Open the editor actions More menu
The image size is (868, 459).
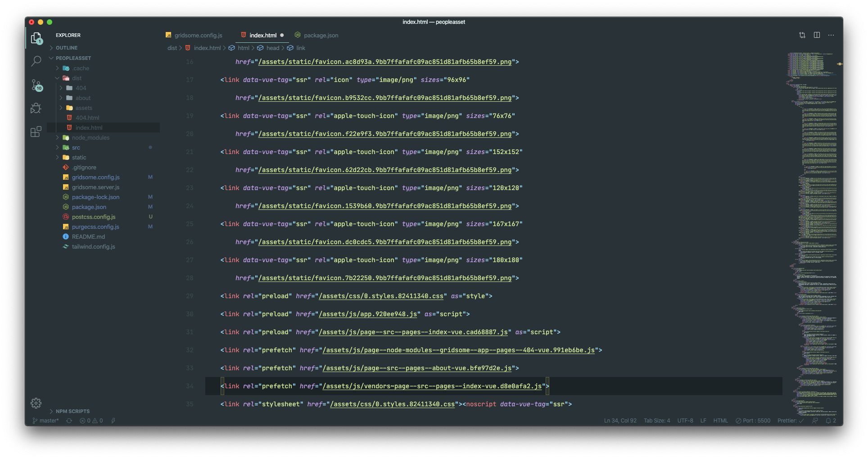point(831,35)
